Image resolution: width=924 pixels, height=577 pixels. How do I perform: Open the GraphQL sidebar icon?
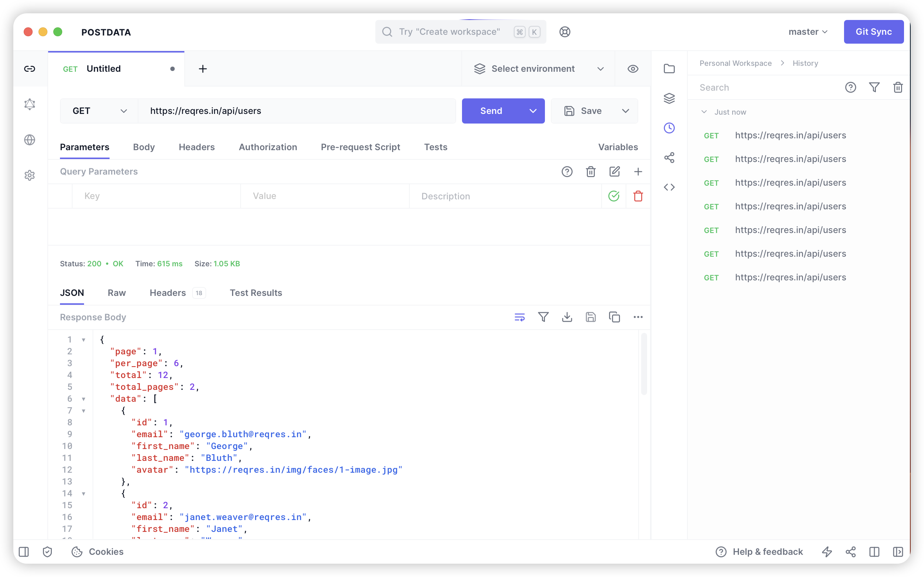tap(29, 104)
